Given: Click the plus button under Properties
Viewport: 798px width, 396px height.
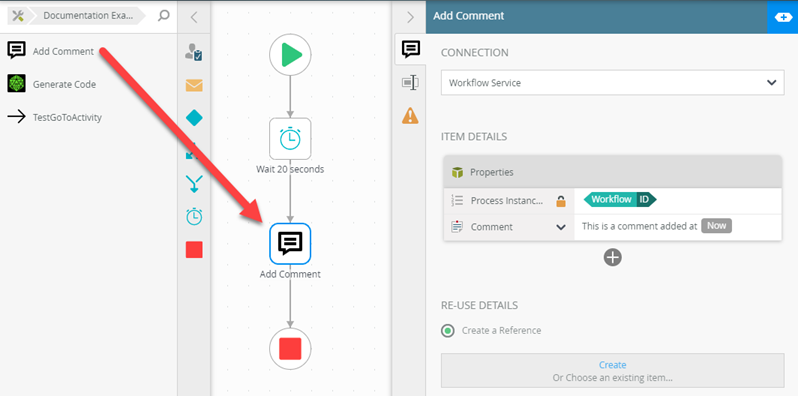Looking at the screenshot, I should [613, 258].
